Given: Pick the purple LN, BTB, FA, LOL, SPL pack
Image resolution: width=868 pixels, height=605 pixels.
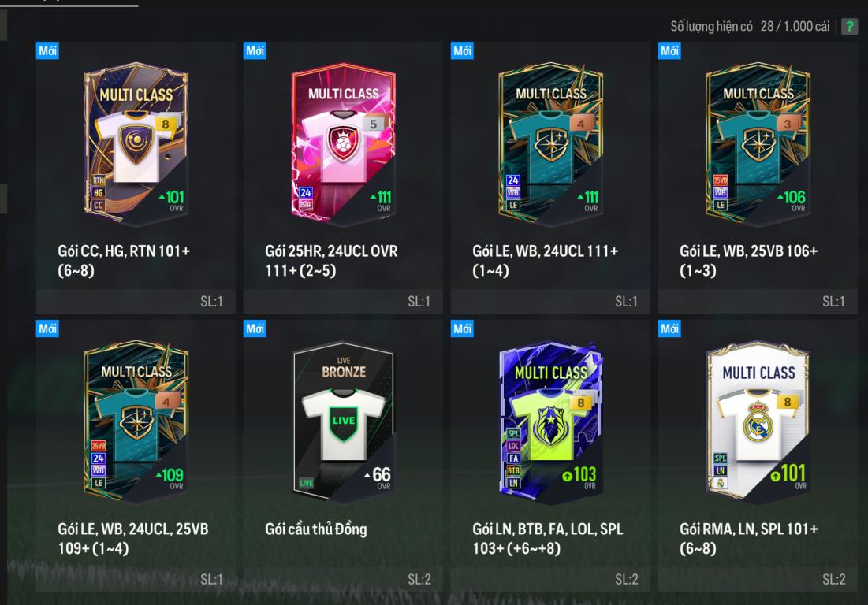Looking at the screenshot, I should click(x=550, y=455).
